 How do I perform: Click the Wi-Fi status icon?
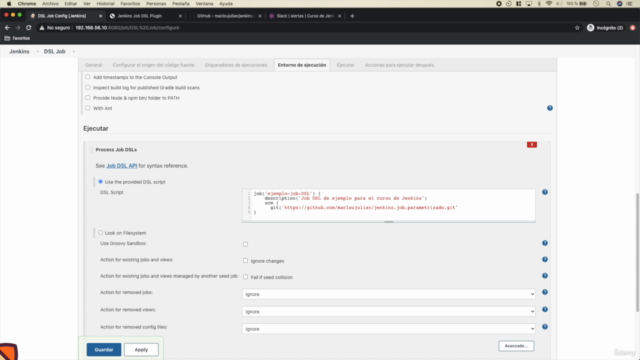tap(549, 4)
